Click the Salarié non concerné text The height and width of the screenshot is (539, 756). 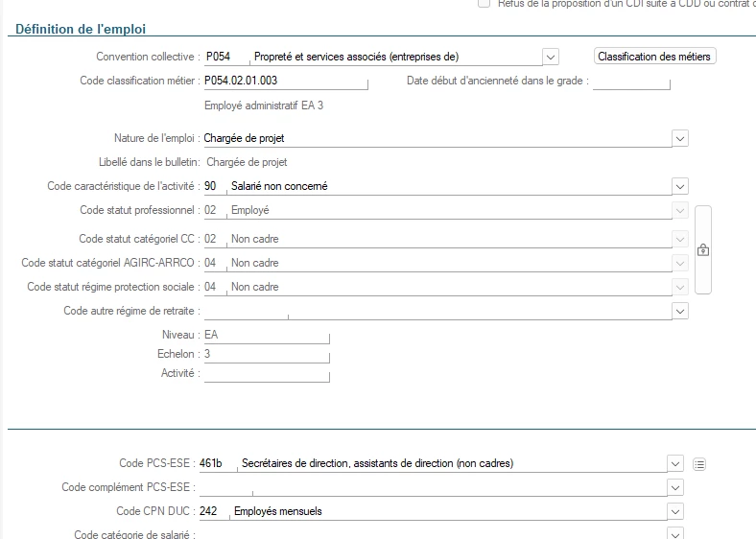pos(279,186)
